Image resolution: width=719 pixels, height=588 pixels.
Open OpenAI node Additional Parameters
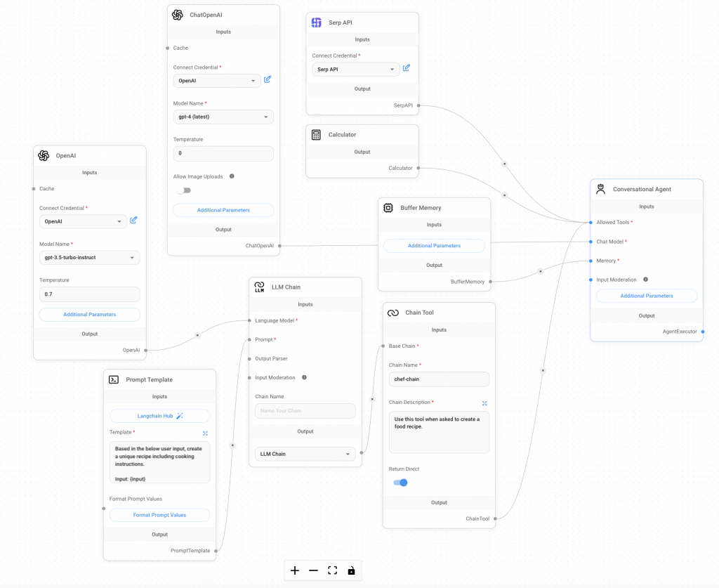click(x=89, y=315)
